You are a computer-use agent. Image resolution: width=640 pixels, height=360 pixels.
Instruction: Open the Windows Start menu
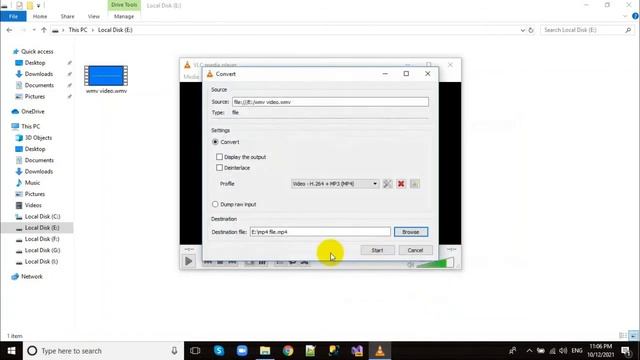tap(11, 351)
